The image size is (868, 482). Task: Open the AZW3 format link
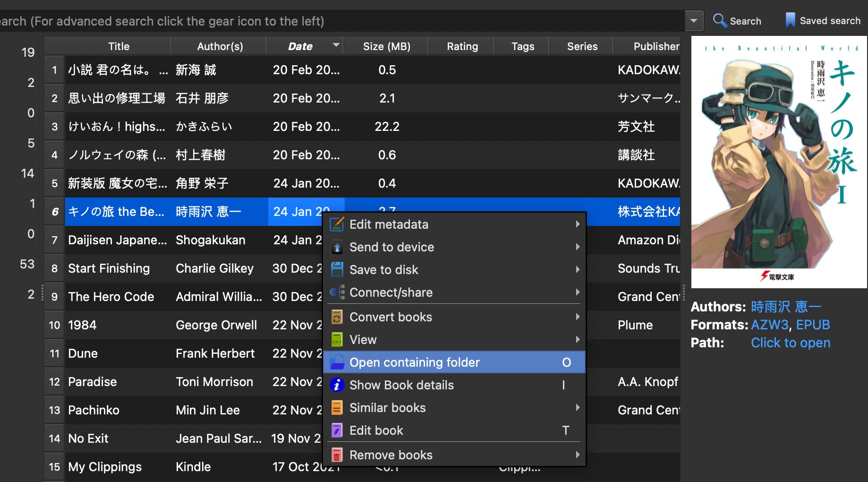click(x=770, y=325)
